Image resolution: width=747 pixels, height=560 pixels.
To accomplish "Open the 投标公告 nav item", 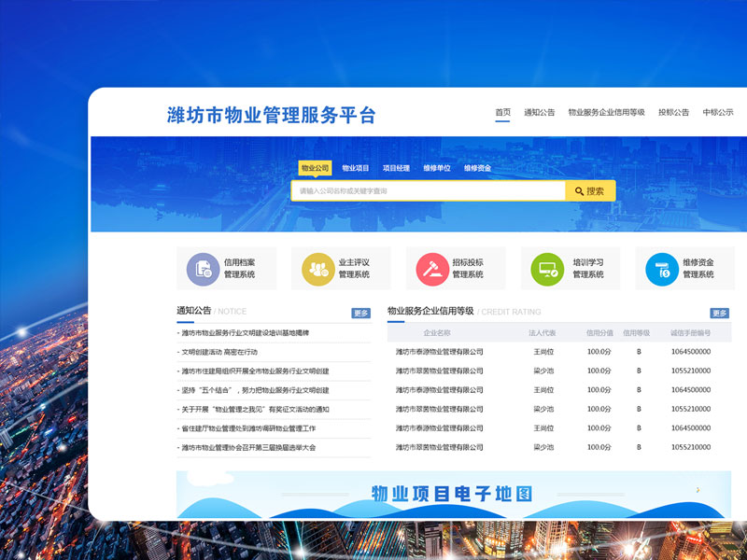I will [673, 112].
